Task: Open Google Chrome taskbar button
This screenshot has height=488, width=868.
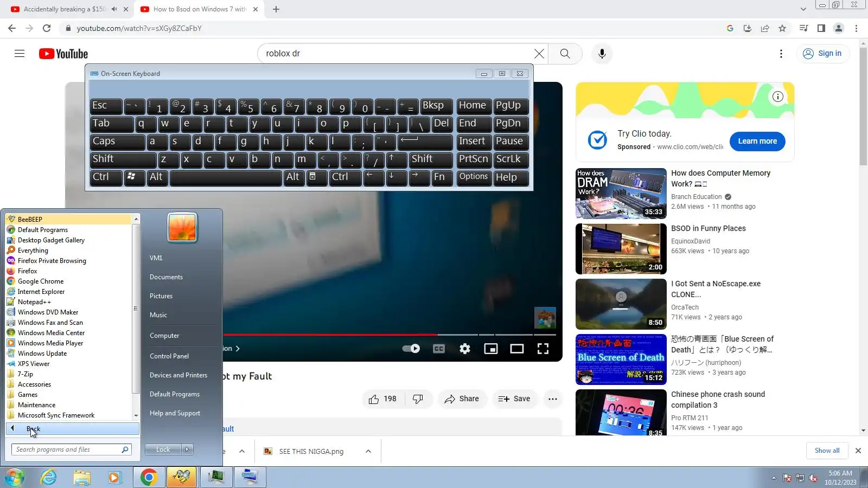Action: coord(149,477)
